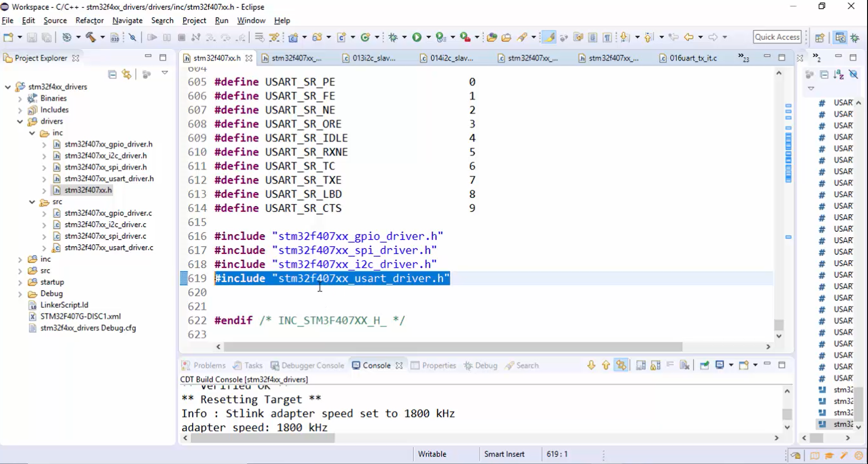Click the Open Type folder icon
This screenshot has width=868, height=464.
click(x=492, y=37)
